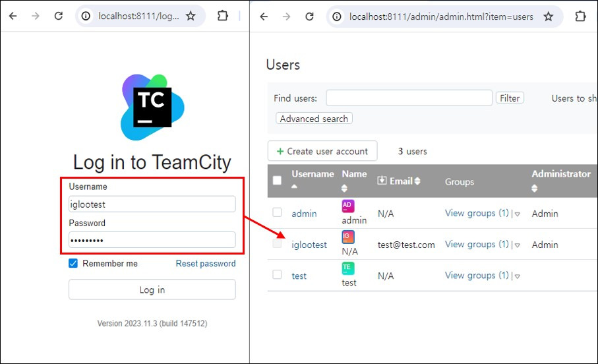Sort users by Email column arrows

(x=417, y=181)
